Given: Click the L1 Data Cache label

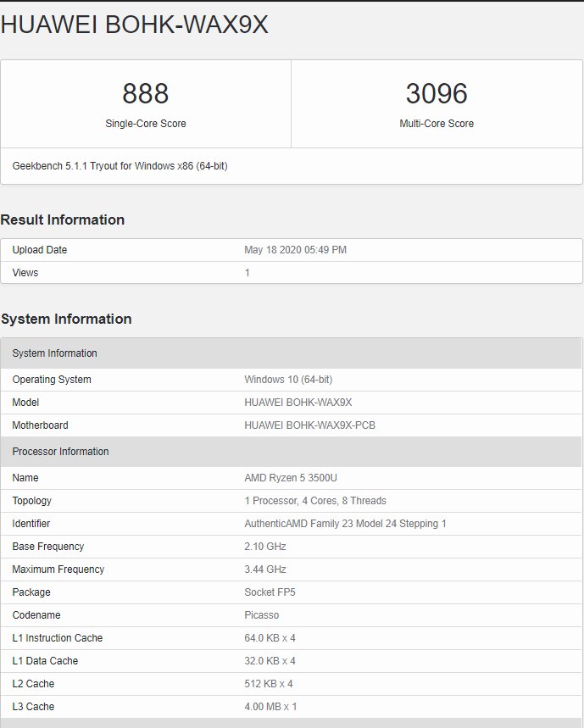Looking at the screenshot, I should pyautogui.click(x=45, y=661).
